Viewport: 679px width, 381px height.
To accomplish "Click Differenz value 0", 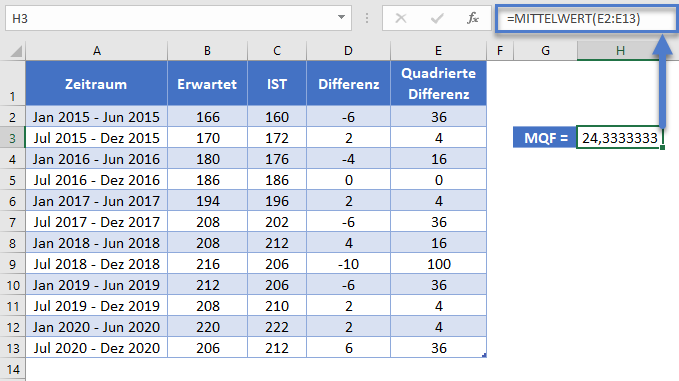I will (x=348, y=180).
